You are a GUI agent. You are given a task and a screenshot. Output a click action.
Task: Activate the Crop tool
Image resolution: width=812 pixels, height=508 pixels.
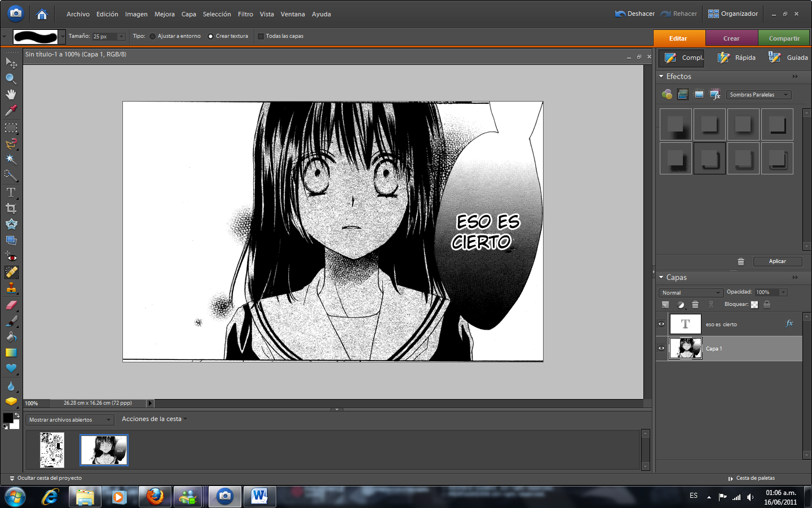(x=11, y=208)
